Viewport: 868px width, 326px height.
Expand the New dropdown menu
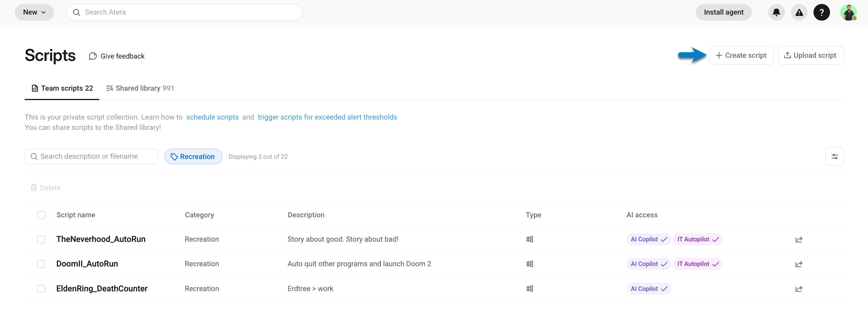point(34,13)
